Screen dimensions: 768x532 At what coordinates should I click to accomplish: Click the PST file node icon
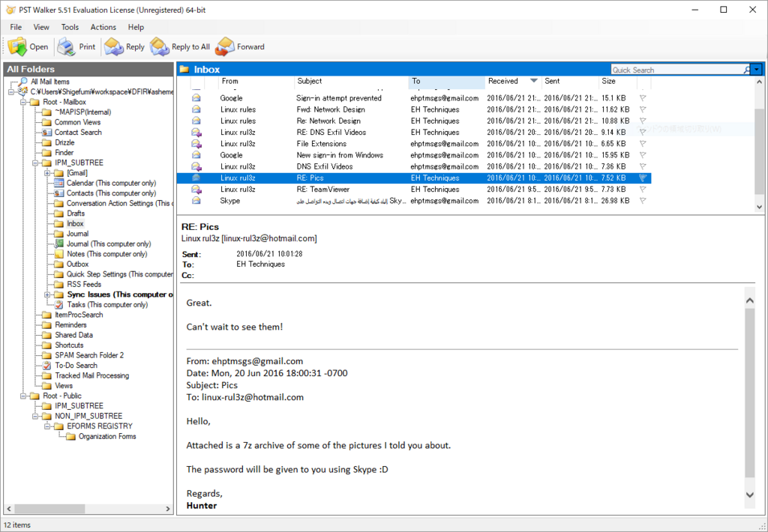[22, 91]
